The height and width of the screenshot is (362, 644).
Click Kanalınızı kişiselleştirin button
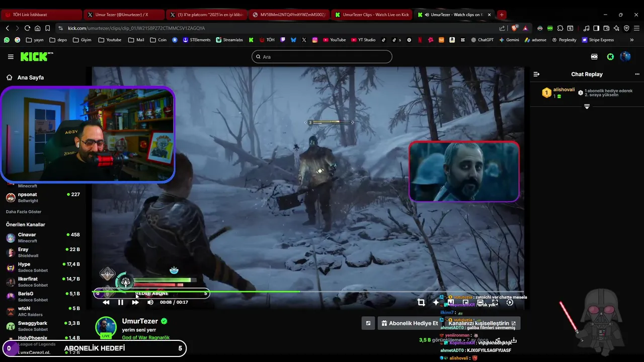coord(482,323)
